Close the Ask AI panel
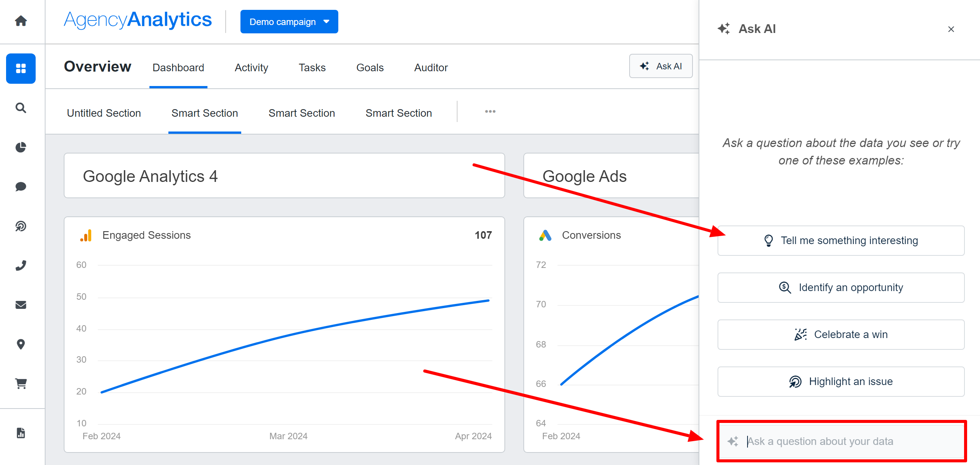Viewport: 980px width, 465px height. [x=950, y=29]
